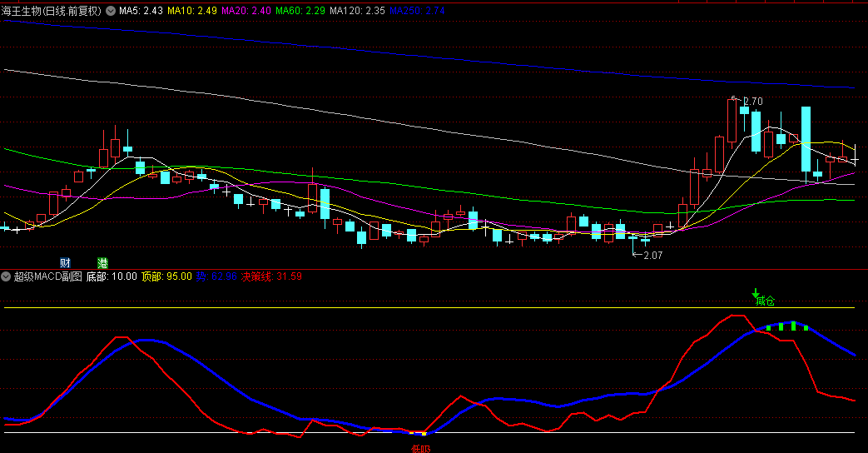Open the 超级MACD副图 indicator dropdown arrow
The height and width of the screenshot is (453, 868).
tap(6, 276)
